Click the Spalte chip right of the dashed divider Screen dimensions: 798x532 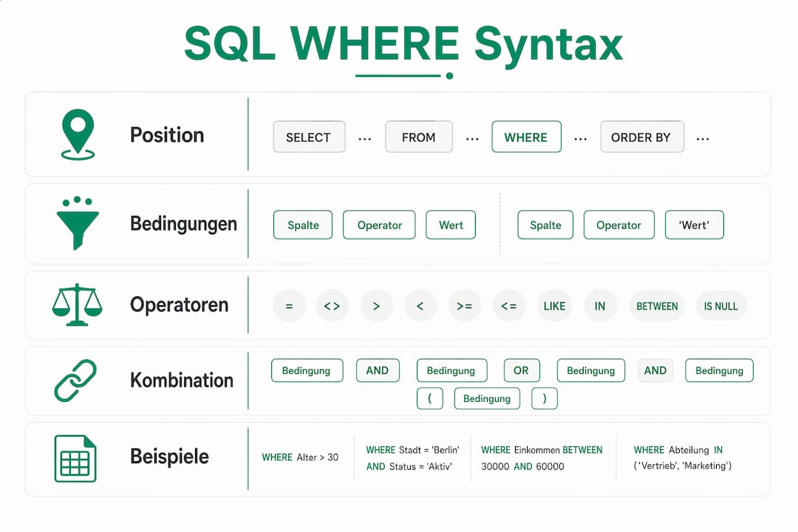[545, 225]
